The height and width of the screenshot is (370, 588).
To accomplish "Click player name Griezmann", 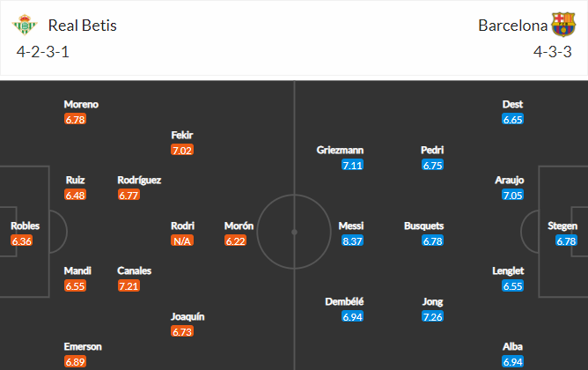I will 340,150.
